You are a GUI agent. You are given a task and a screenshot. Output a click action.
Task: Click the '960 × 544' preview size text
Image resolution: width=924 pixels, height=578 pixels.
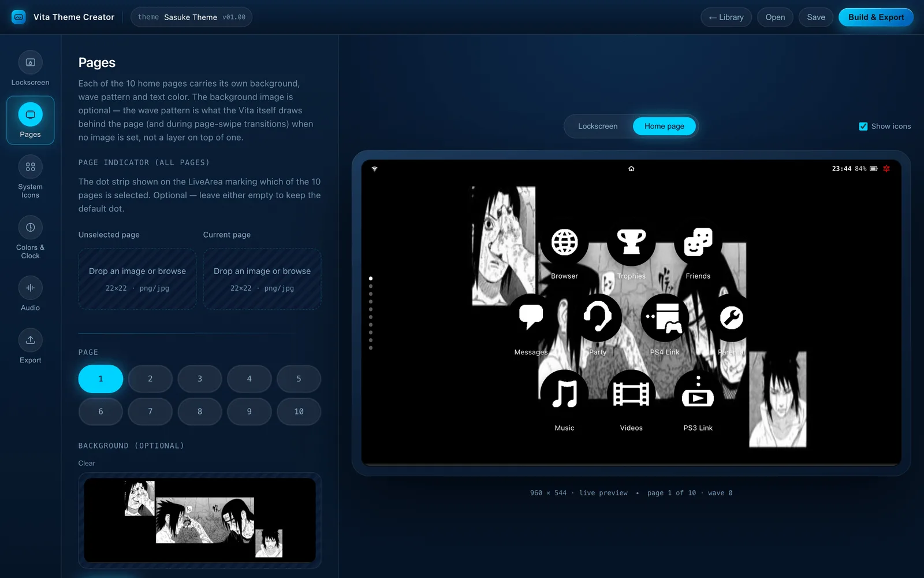click(x=548, y=493)
